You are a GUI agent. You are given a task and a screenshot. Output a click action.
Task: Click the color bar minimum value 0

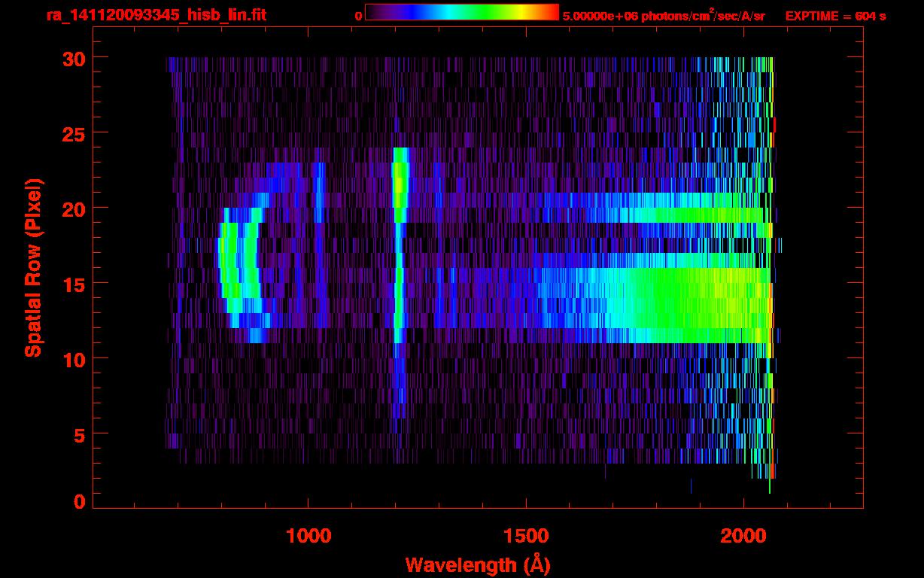pyautogui.click(x=358, y=15)
